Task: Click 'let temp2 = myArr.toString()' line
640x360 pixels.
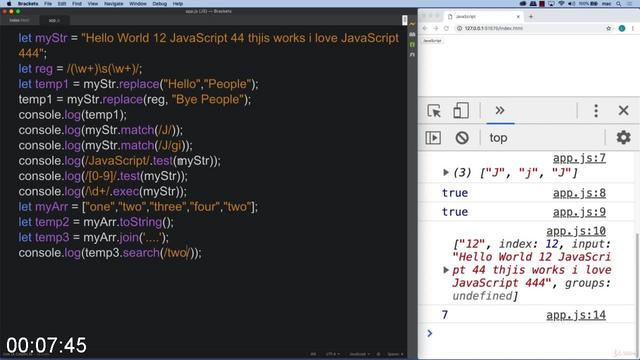Action: tap(96, 222)
